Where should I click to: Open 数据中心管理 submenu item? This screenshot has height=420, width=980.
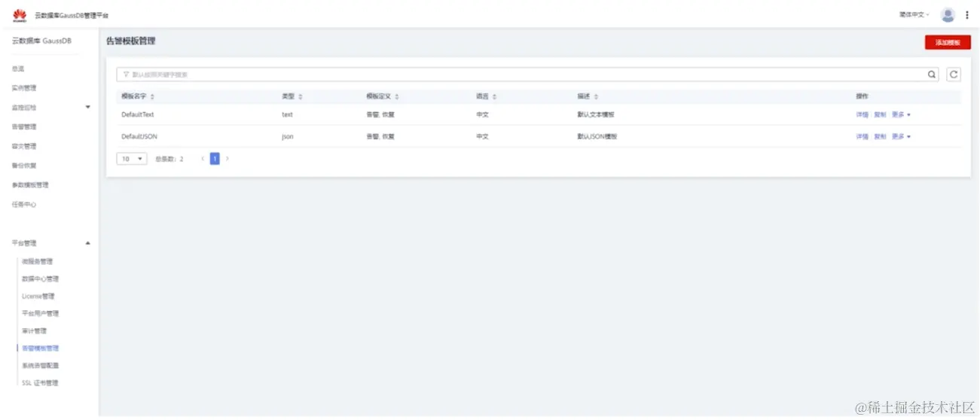[41, 278]
